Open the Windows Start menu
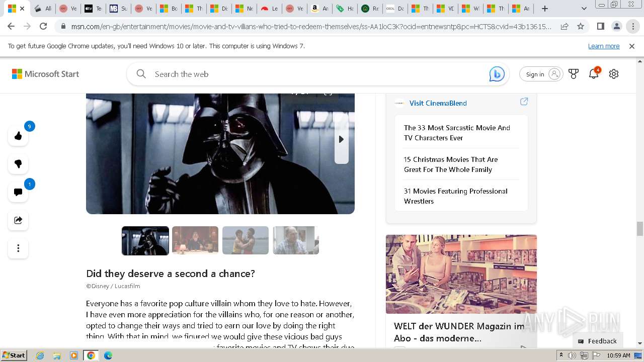Image resolution: width=644 pixels, height=362 pixels. coord(14,355)
